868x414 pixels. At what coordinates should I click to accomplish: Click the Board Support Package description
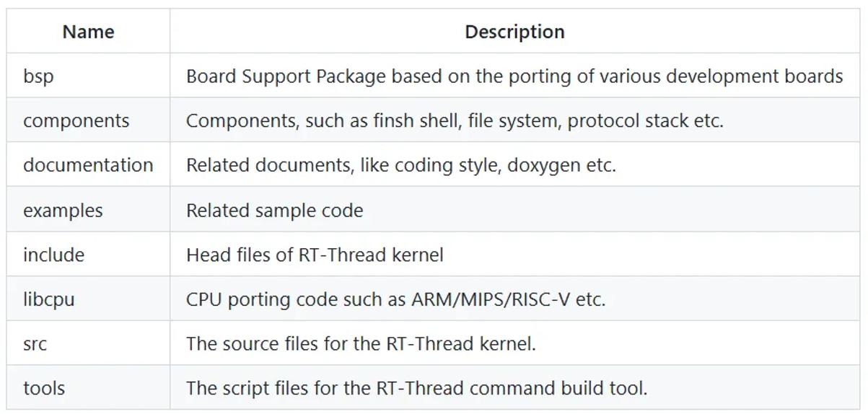click(x=514, y=76)
